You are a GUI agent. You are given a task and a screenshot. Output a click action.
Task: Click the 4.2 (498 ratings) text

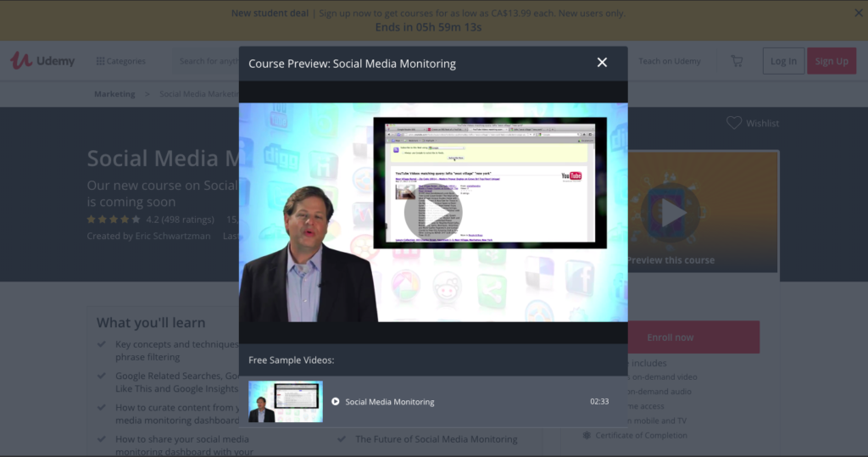pos(180,220)
